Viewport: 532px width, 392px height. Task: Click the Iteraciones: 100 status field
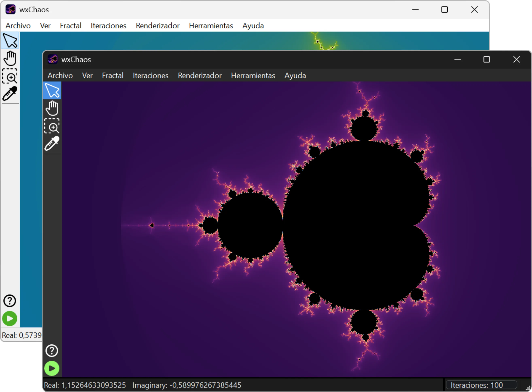point(481,385)
